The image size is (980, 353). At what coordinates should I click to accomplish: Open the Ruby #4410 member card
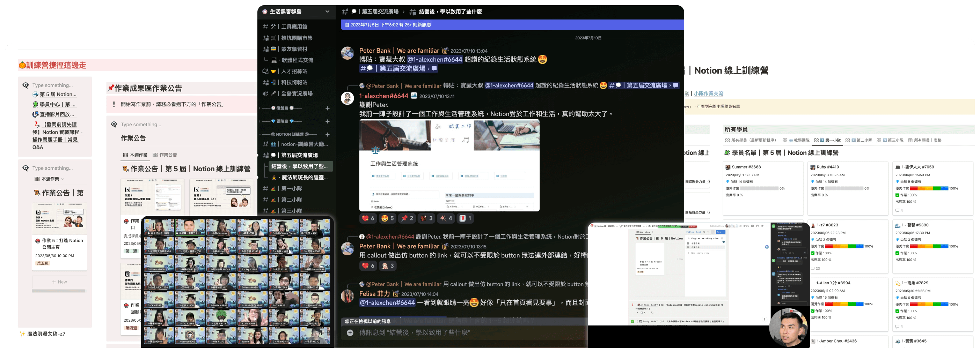tap(848, 189)
